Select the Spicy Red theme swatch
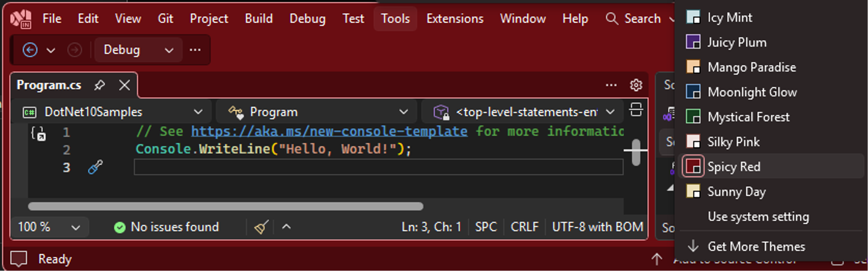 tap(694, 166)
